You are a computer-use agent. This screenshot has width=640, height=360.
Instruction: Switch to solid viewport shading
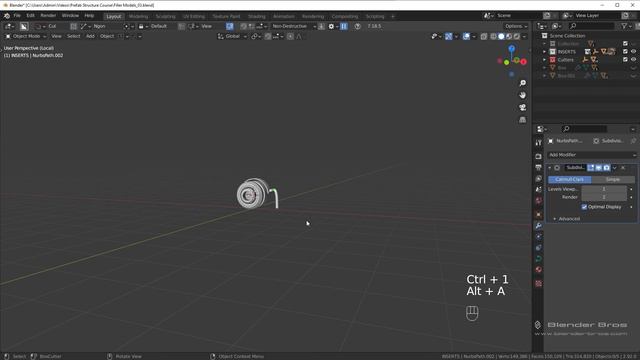[501, 36]
